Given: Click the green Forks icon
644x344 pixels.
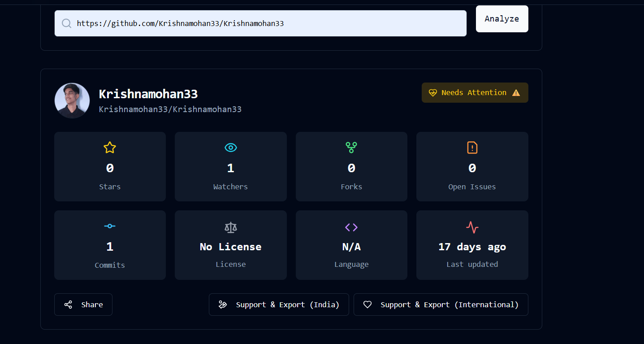Looking at the screenshot, I should pos(351,148).
